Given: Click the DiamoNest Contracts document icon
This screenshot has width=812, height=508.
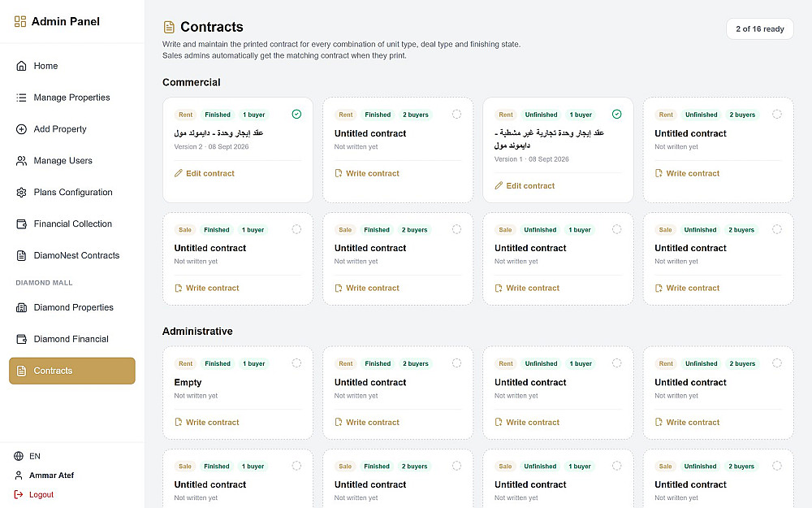Looking at the screenshot, I should [x=21, y=255].
